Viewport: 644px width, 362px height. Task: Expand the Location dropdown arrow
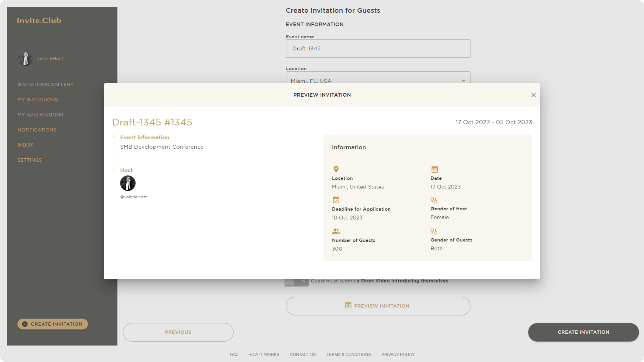463,81
